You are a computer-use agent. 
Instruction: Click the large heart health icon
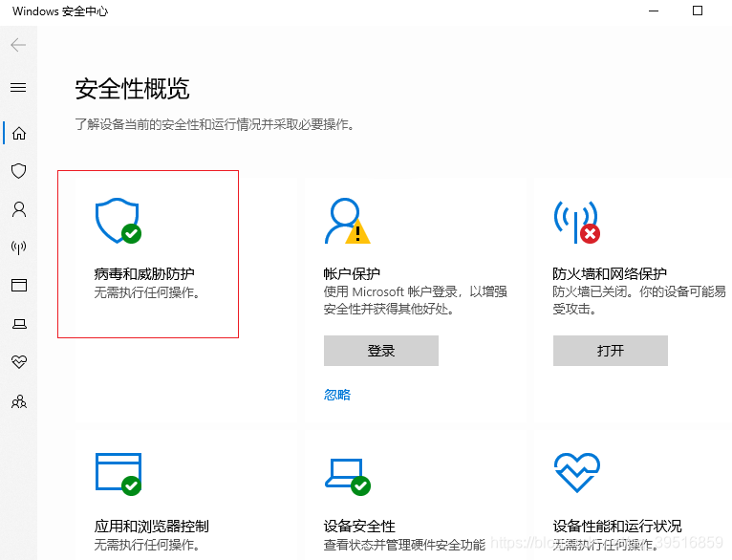[577, 472]
